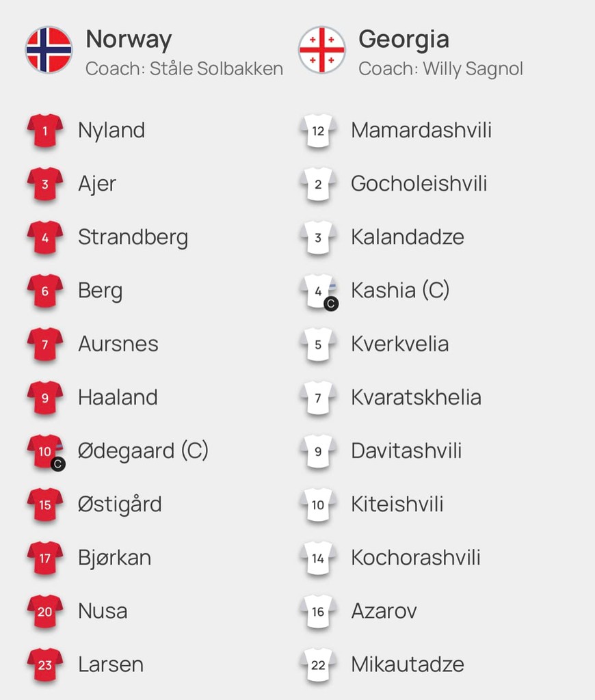
Task: Click Kvaratskhelia's number 7 white jersey
Action: click(x=319, y=397)
